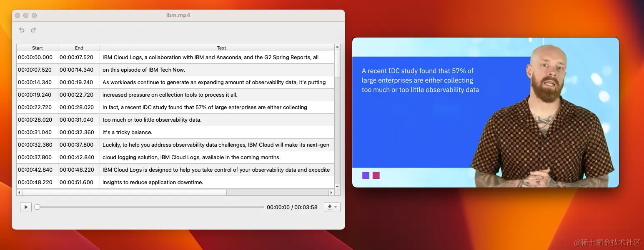
Task: Select end time 00:00:19.240 cell
Action: point(79,82)
